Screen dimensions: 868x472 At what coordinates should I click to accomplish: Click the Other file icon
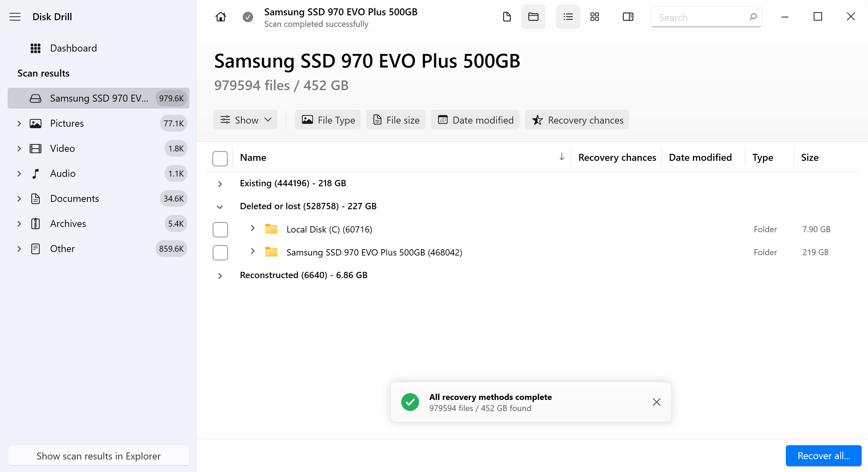(36, 249)
